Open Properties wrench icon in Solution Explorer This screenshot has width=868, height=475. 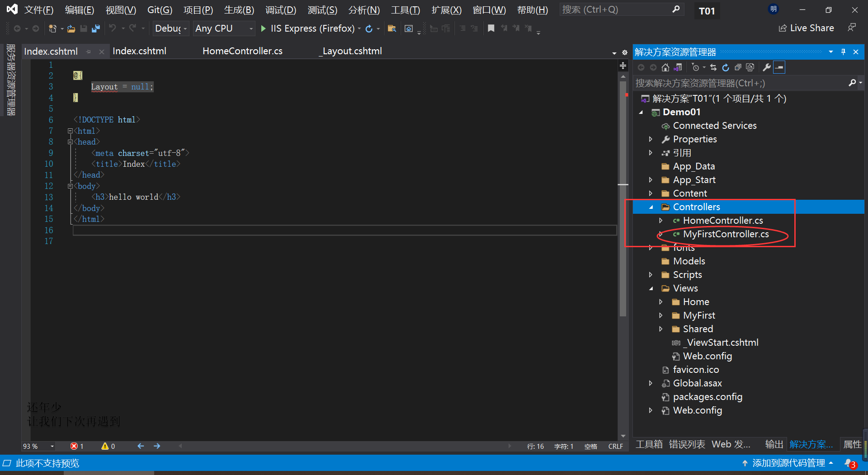click(x=767, y=67)
